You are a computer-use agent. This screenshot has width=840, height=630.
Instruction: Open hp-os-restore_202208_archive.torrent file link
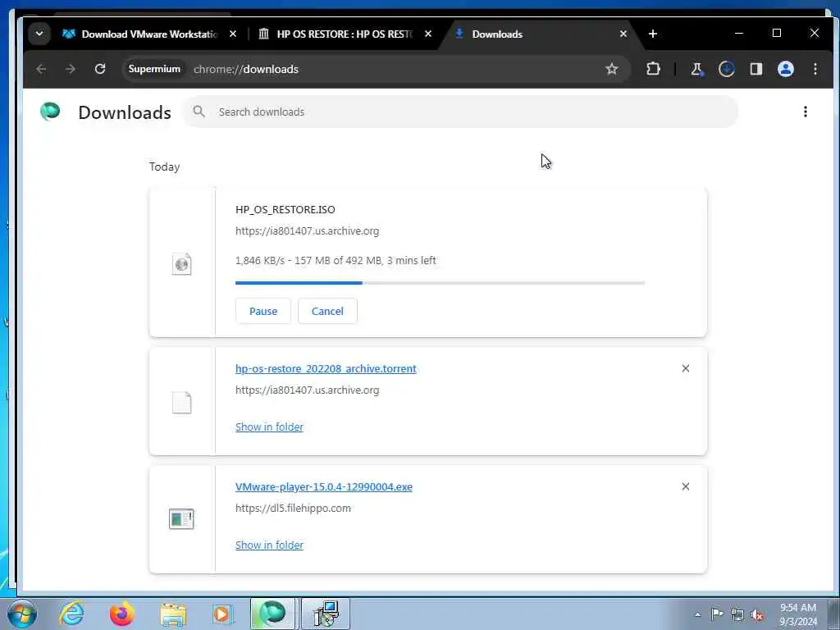(x=326, y=368)
